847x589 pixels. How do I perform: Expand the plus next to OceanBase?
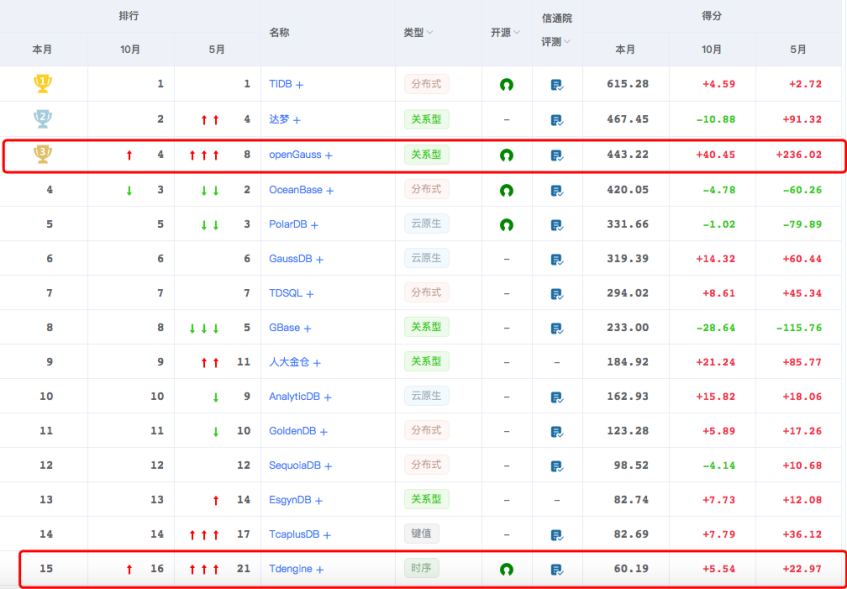coord(330,191)
